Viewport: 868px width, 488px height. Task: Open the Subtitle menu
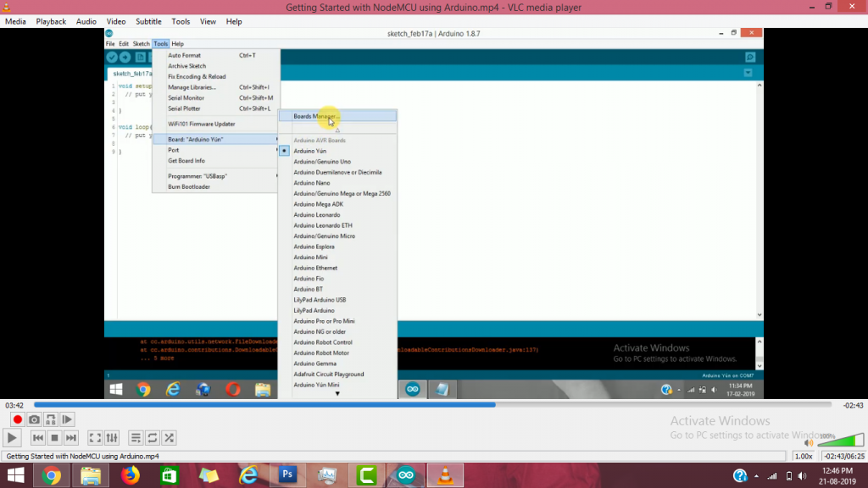pos(148,21)
